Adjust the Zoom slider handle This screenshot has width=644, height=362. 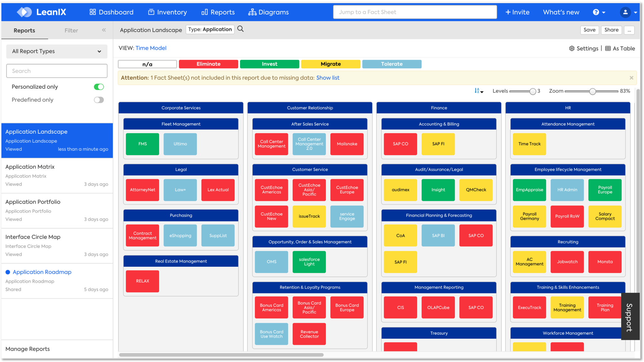click(x=592, y=92)
